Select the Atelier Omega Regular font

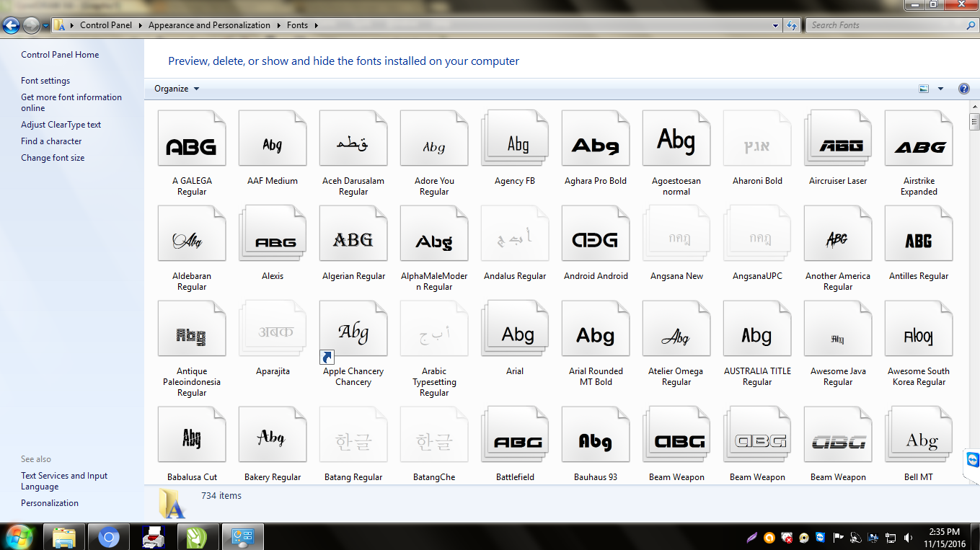coord(676,329)
